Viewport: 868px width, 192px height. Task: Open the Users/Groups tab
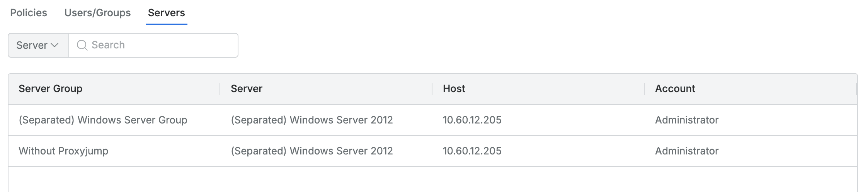97,13
